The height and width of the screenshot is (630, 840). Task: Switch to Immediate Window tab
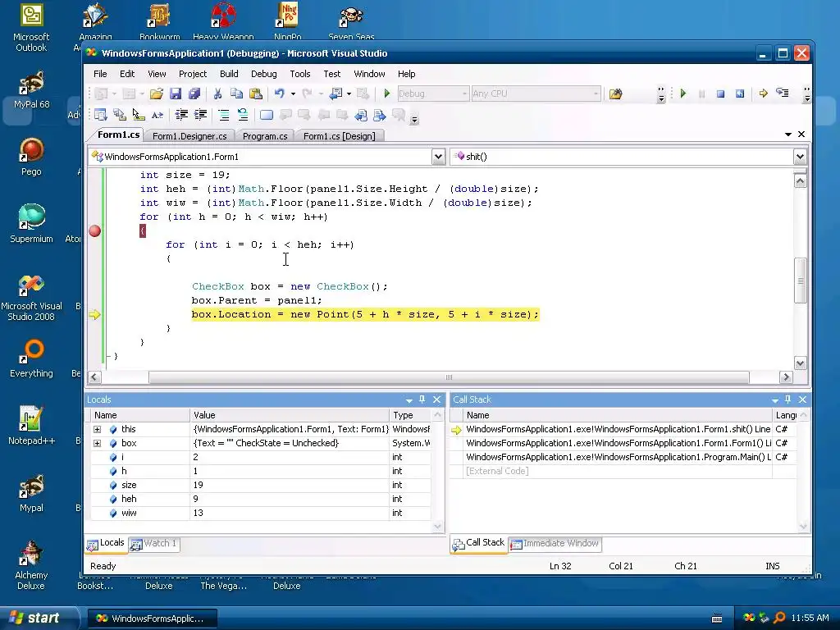[x=555, y=543]
